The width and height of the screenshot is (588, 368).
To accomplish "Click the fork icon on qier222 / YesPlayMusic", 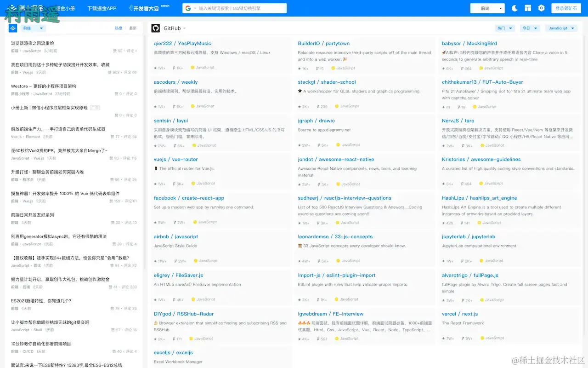I will click(175, 68).
